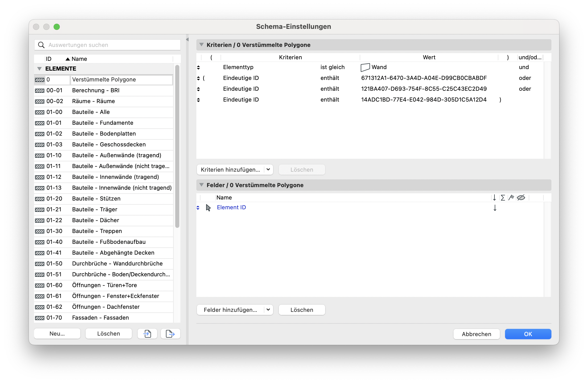Click value 671312A1-6470-3A4D-A04E-D99CB0CBABDF
Viewport: 588px width, 383px height.
(424, 78)
